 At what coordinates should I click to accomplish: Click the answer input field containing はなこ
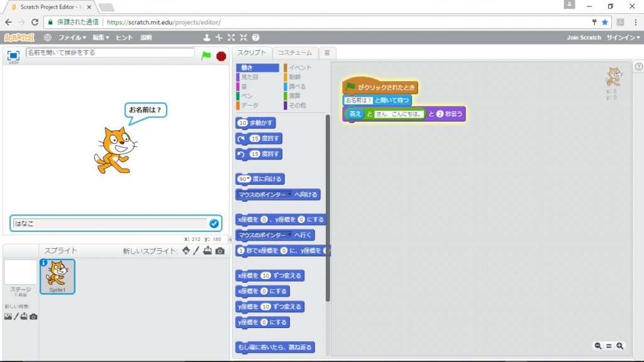click(x=109, y=223)
